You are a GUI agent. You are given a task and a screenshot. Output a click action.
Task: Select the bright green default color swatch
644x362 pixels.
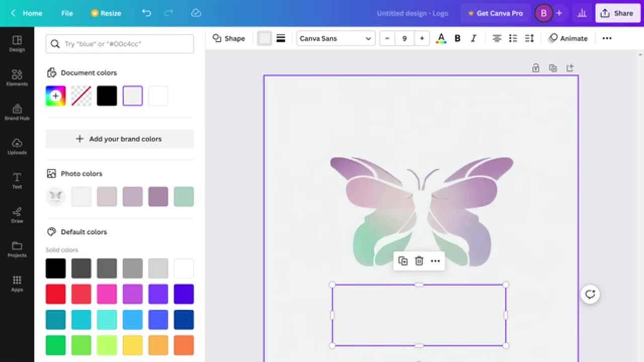pos(55,345)
